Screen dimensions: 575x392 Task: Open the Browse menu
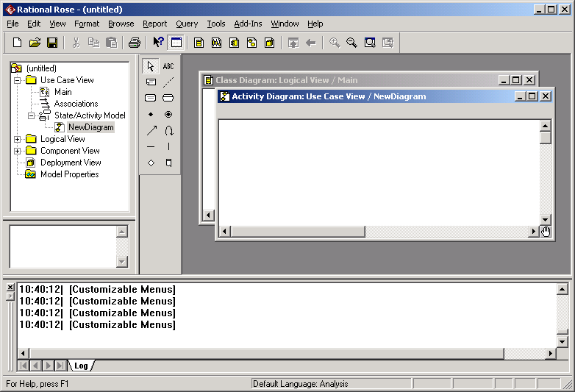[x=121, y=24]
